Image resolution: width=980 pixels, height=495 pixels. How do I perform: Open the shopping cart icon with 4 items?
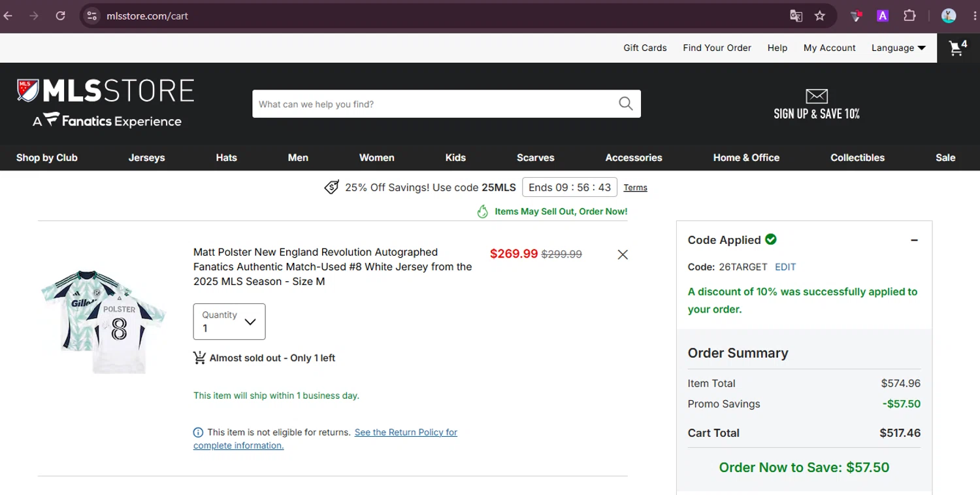pos(958,48)
